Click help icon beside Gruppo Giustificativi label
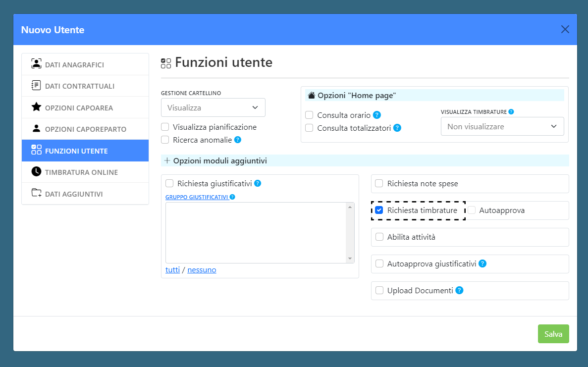This screenshot has height=367, width=588. point(232,197)
